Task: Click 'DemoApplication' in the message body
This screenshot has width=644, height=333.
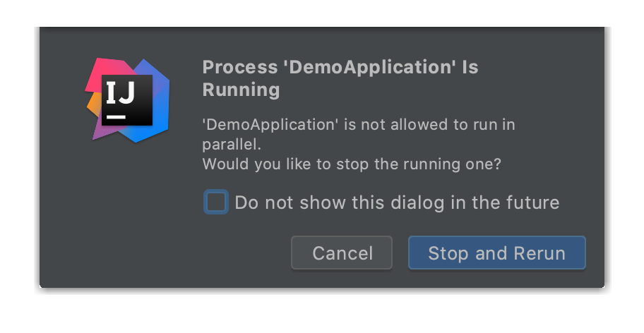Action: tap(267, 125)
